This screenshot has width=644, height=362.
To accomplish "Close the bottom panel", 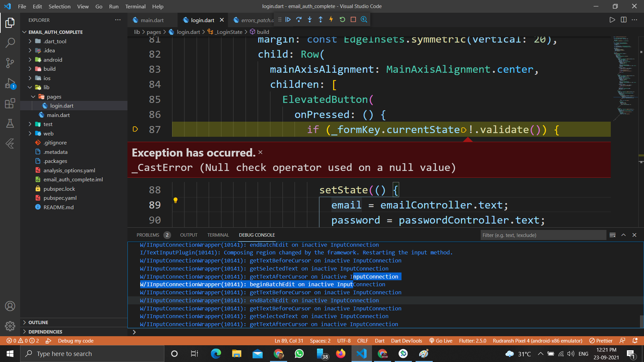I will click(634, 235).
